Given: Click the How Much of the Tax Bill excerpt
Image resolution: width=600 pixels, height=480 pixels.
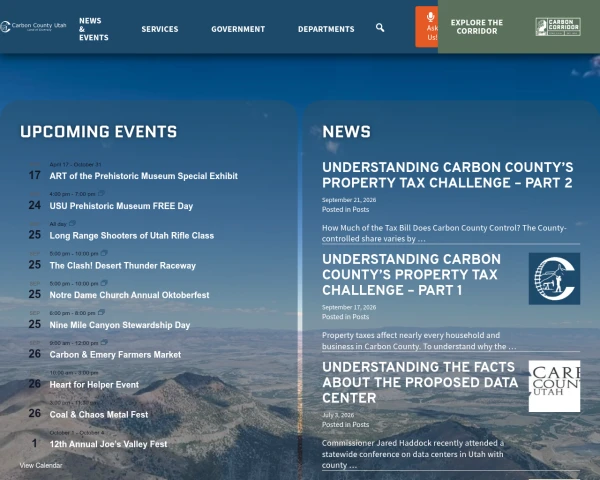Looking at the screenshot, I should pos(444,233).
